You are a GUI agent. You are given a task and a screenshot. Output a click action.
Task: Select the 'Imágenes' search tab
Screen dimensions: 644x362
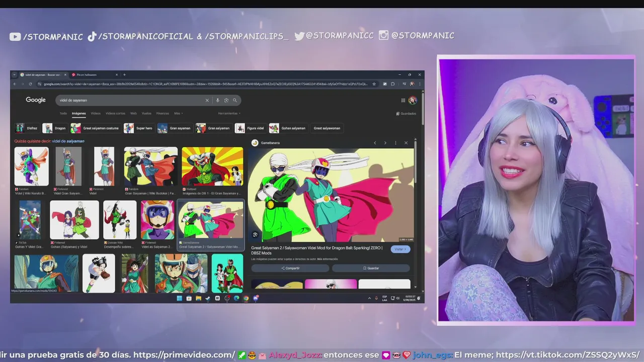(78, 113)
